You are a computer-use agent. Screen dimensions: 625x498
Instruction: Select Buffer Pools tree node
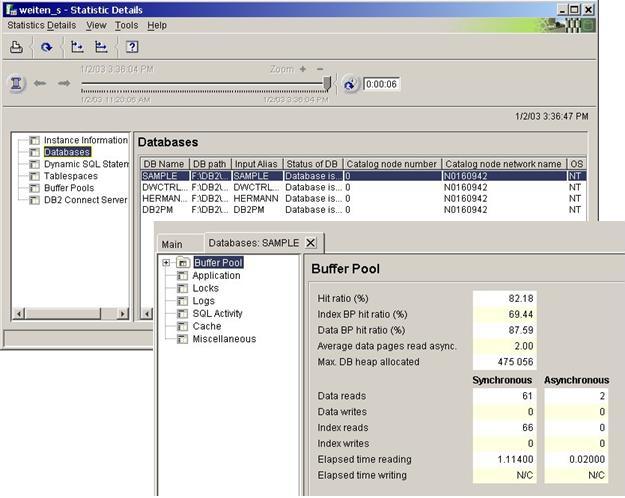[x=69, y=188]
